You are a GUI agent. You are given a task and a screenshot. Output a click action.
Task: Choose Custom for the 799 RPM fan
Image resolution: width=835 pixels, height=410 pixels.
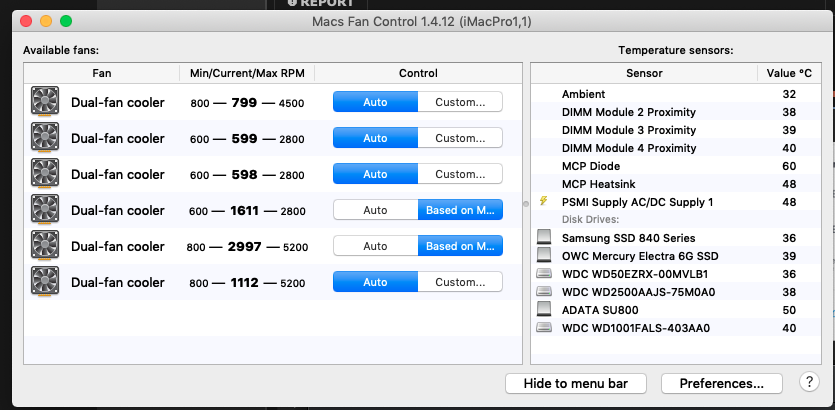click(460, 102)
